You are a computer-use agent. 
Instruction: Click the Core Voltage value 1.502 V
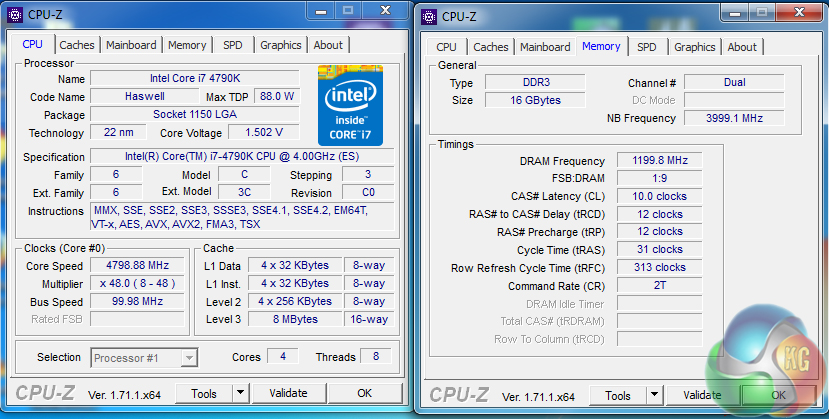tap(264, 132)
